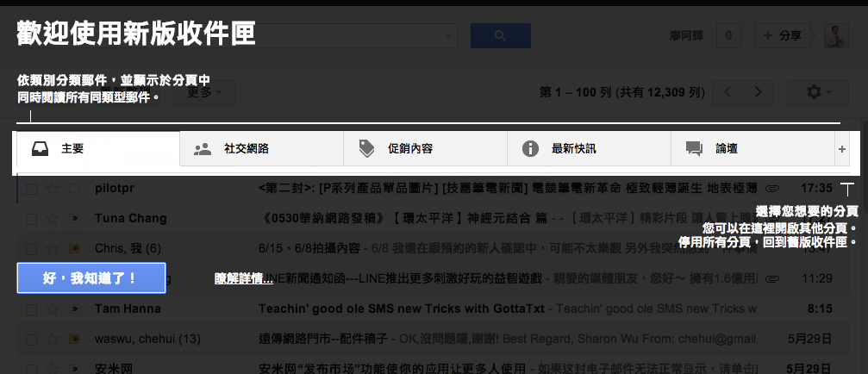Tick the checkbox for waswu, chehui email
868x374 pixels.
[x=32, y=339]
